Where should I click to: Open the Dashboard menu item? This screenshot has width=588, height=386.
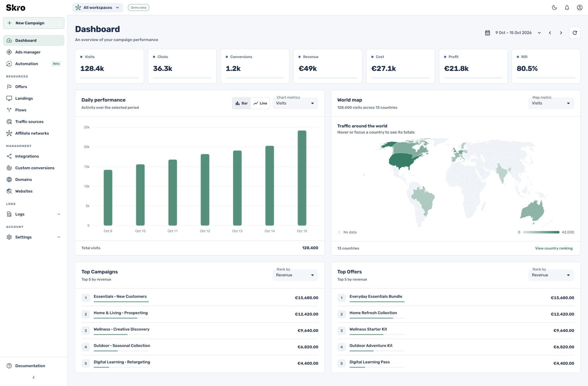[34, 40]
